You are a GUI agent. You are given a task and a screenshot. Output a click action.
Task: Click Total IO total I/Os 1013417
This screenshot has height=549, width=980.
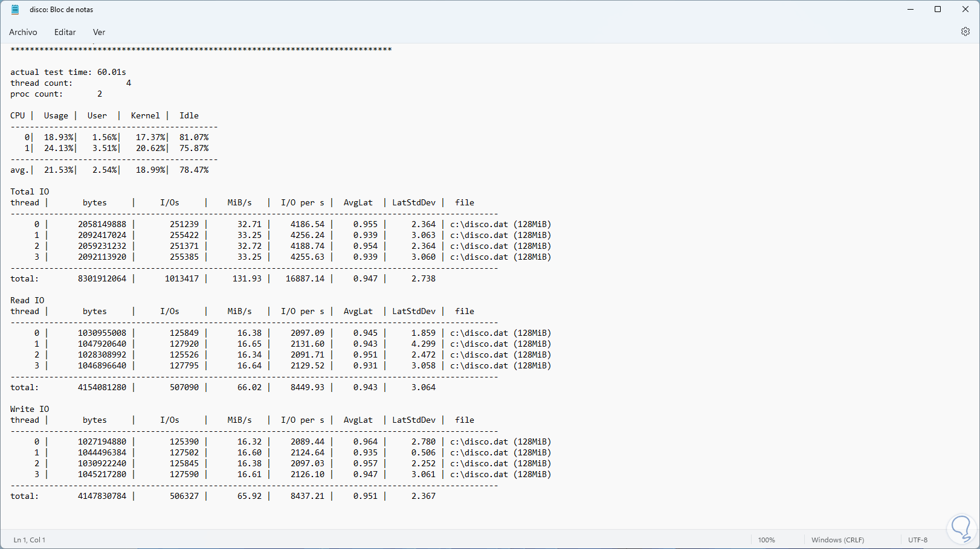182,278
